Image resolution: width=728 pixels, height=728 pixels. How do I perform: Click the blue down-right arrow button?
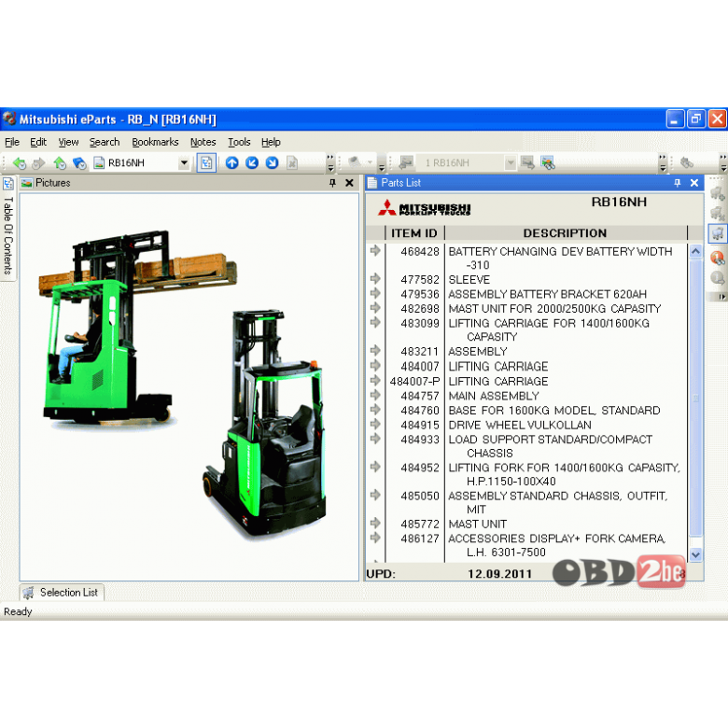point(273,163)
